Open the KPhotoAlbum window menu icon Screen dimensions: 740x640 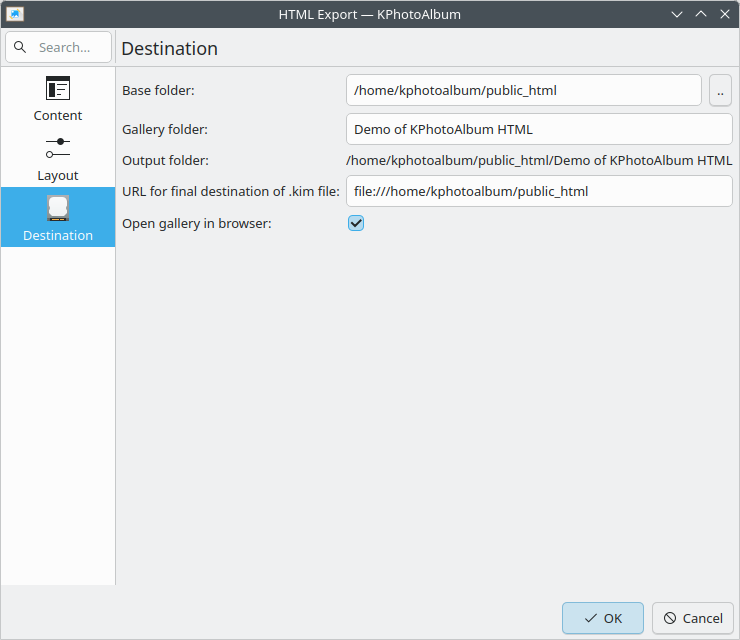click(15, 15)
